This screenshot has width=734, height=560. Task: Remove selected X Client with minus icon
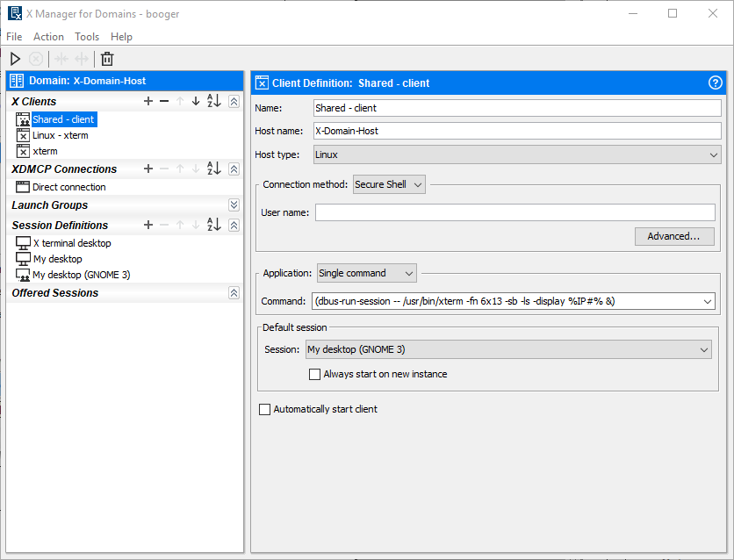pos(164,102)
